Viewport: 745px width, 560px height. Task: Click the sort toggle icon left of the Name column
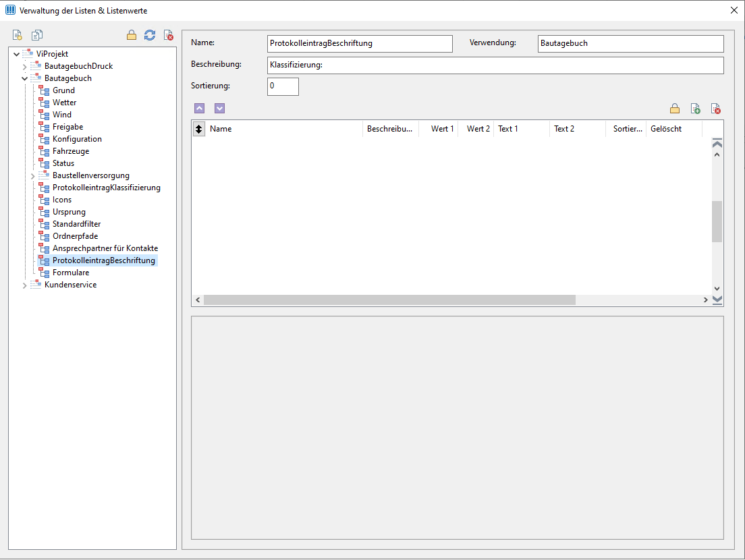[x=198, y=129]
